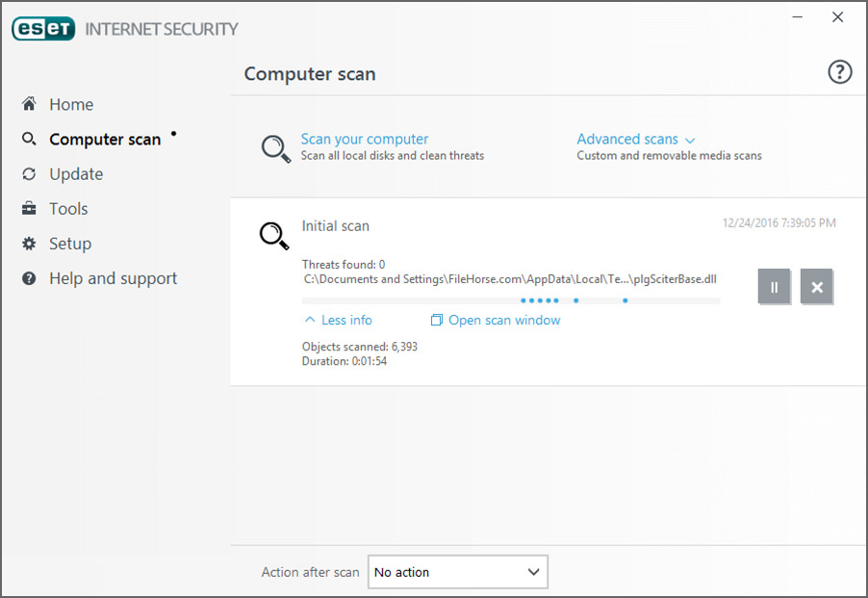Open the Update section
The image size is (868, 598).
[76, 174]
